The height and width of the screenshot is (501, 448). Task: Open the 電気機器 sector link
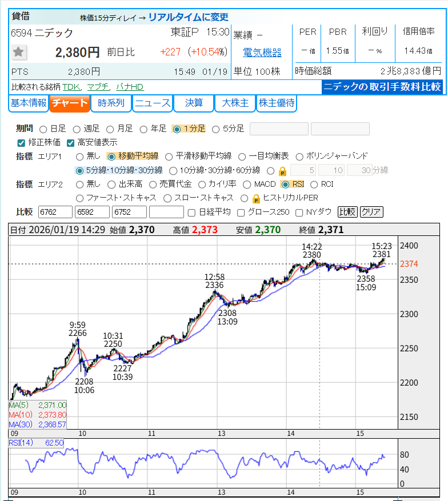[x=262, y=53]
